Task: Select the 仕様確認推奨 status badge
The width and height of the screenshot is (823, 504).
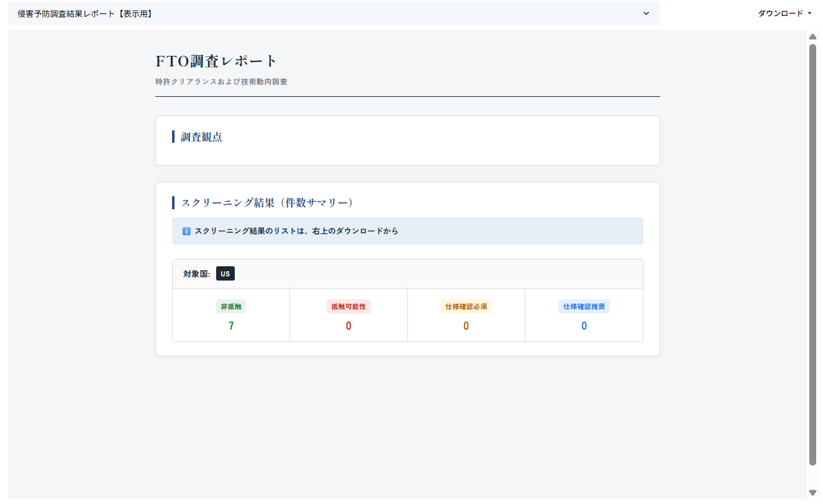Action: [x=584, y=307]
